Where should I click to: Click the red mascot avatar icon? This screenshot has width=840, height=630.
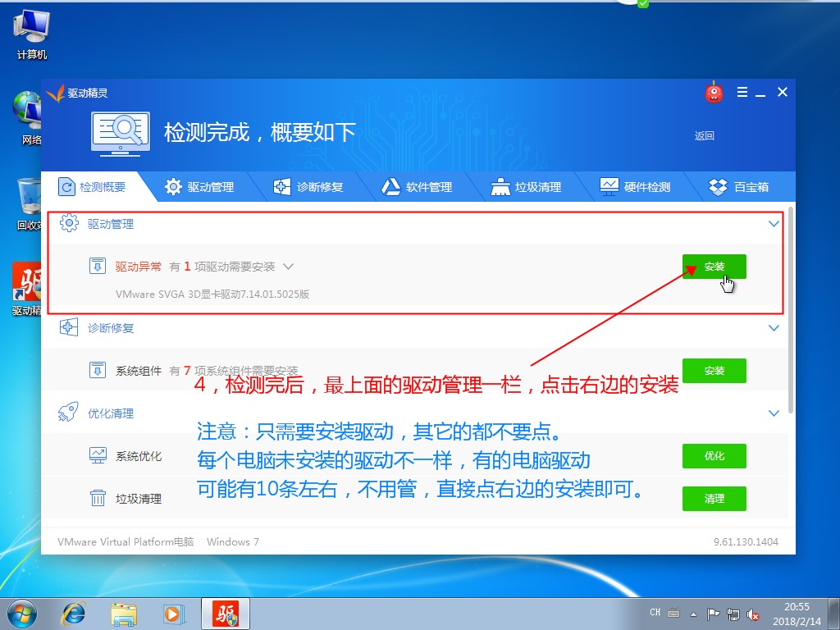[x=713, y=92]
